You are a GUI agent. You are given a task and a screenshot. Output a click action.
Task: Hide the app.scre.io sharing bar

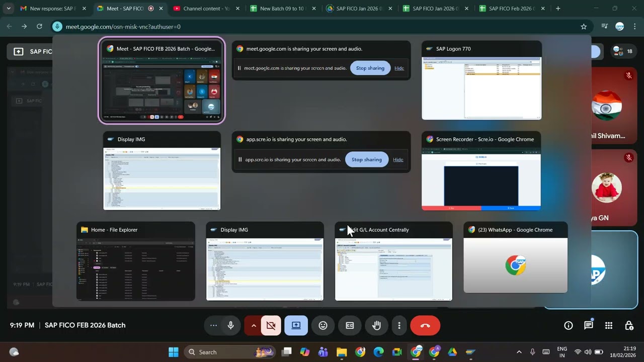(398, 159)
